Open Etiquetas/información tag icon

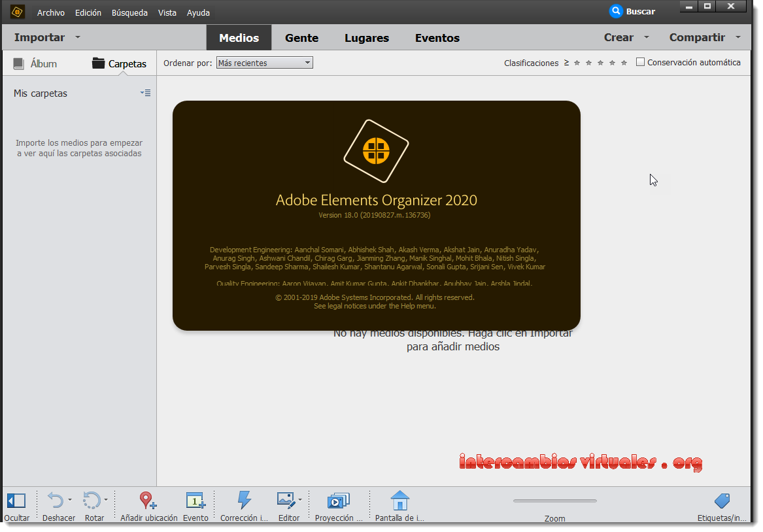tap(722, 501)
